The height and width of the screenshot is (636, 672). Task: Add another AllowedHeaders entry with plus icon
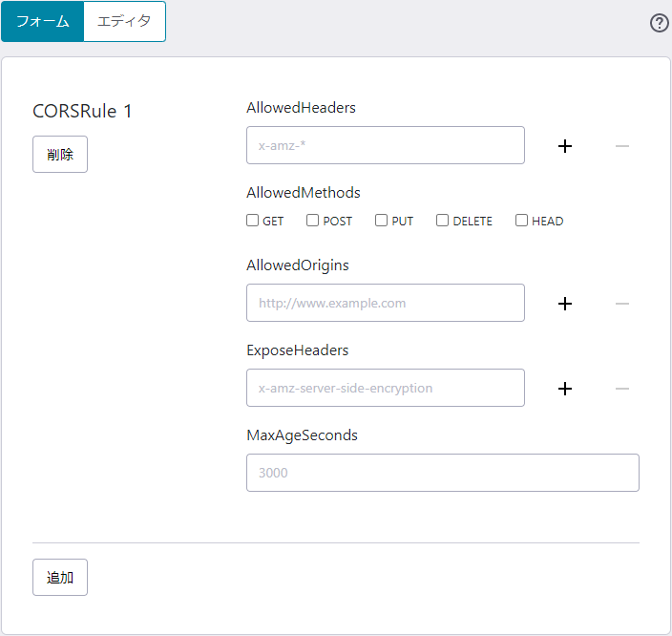[x=565, y=146]
